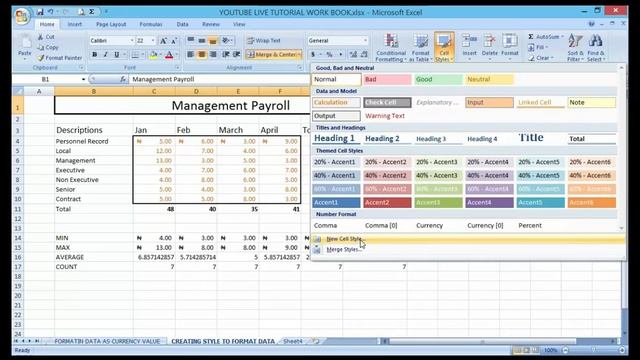The image size is (640, 360).
Task: Apply the Bad cell style
Action: (387, 79)
